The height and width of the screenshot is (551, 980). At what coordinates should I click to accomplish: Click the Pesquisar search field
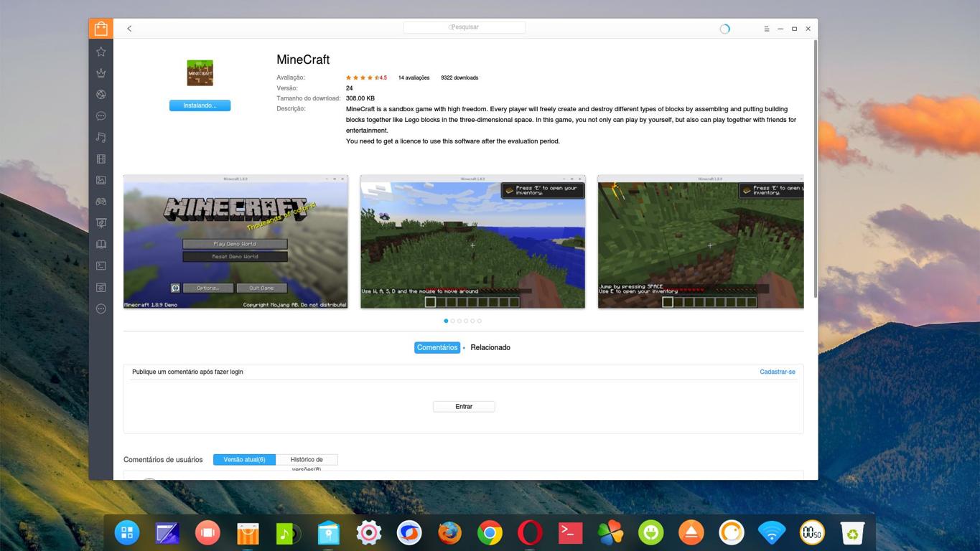(x=464, y=27)
